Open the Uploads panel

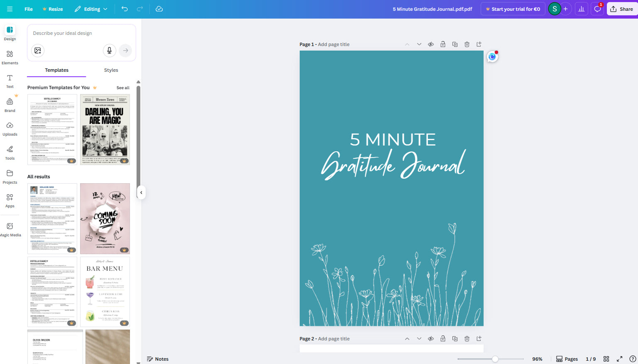10,129
